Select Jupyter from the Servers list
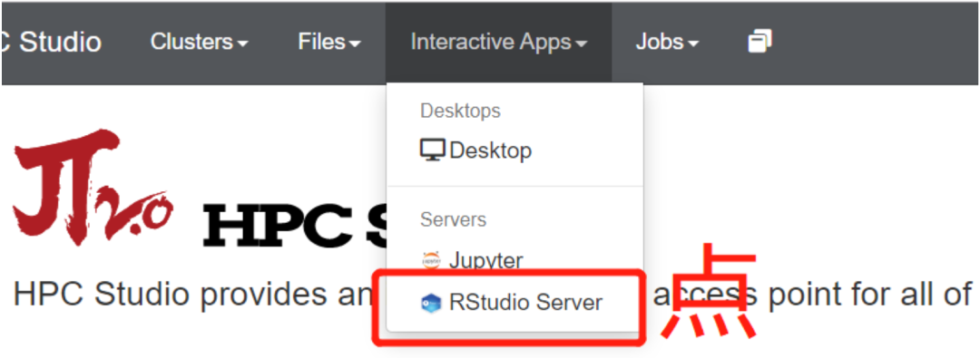The height and width of the screenshot is (358, 980). [x=514, y=260]
